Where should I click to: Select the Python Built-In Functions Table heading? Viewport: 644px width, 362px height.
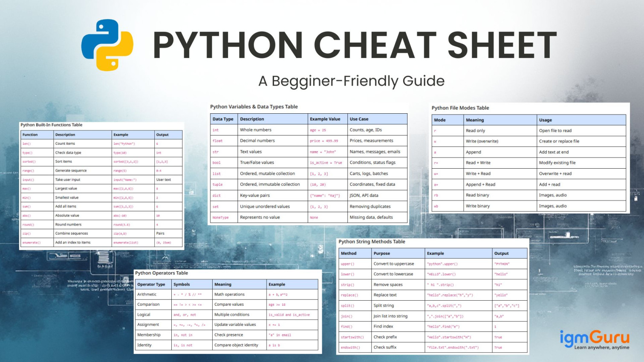point(52,125)
